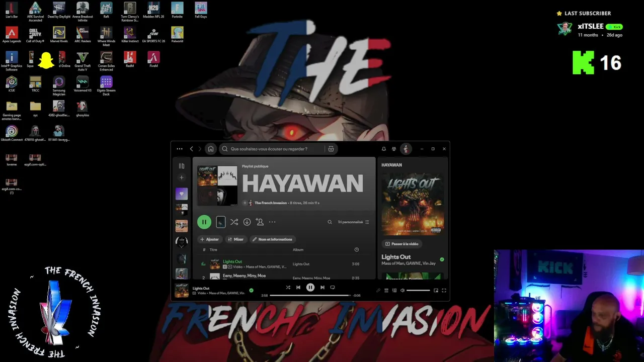Search within the HAYAWAN playlist
The image size is (644, 362).
pyautogui.click(x=330, y=222)
